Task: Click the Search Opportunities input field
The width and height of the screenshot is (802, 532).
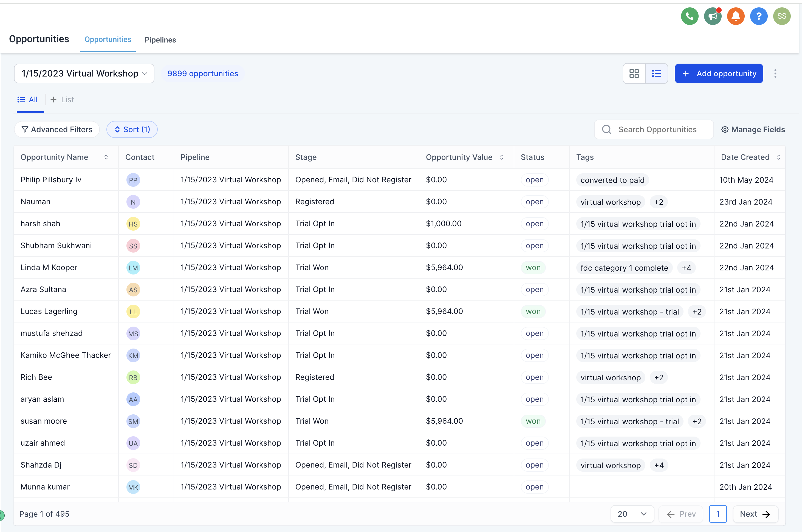Action: 657,130
